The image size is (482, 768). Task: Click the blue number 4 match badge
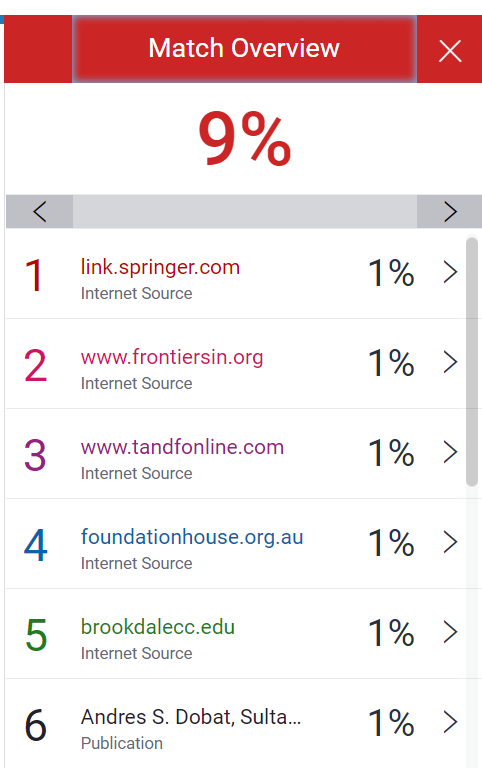[36, 545]
